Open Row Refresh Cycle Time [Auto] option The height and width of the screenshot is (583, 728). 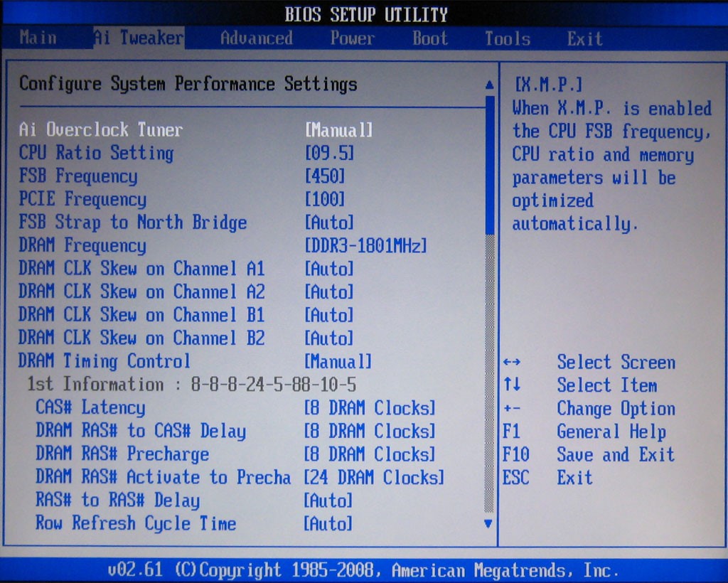click(x=328, y=524)
